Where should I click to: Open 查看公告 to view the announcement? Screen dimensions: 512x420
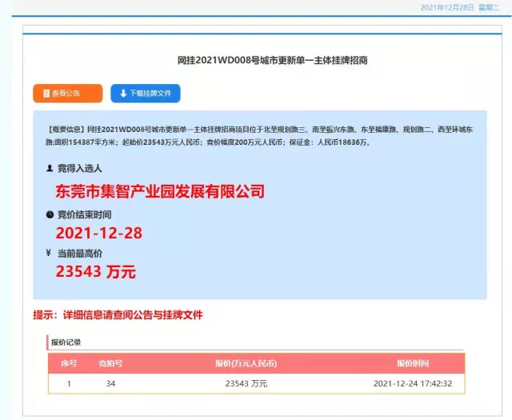(x=67, y=94)
